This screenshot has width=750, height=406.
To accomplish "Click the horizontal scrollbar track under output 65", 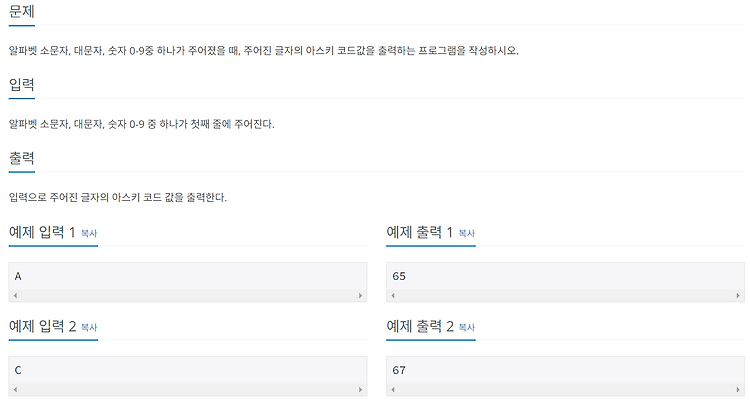I will (565, 296).
